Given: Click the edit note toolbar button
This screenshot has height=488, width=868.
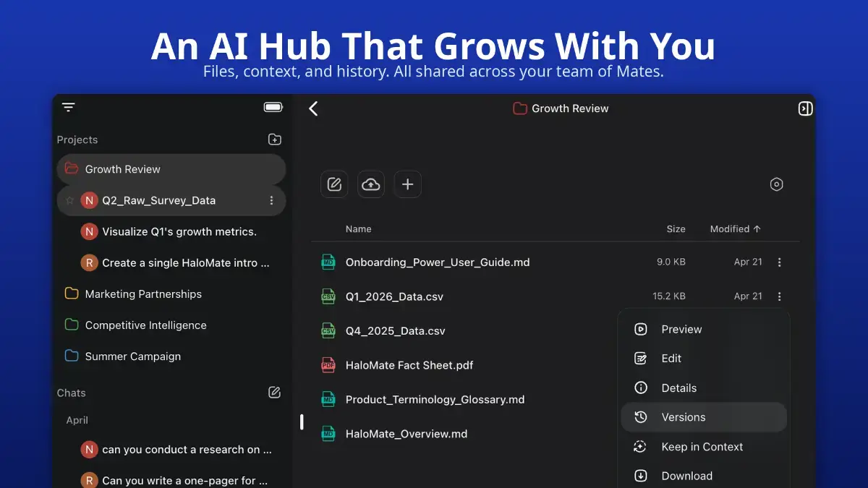Looking at the screenshot, I should (x=334, y=184).
